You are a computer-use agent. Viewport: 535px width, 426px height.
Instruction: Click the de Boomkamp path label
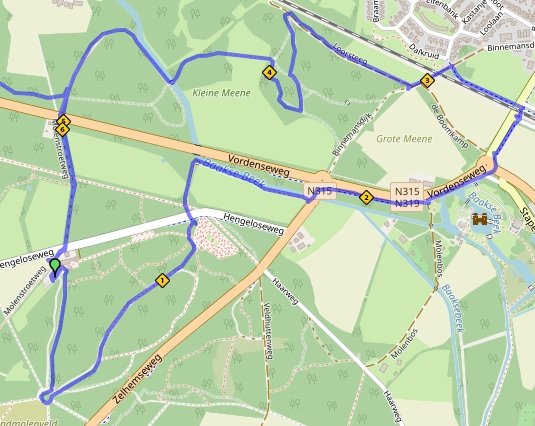point(451,126)
